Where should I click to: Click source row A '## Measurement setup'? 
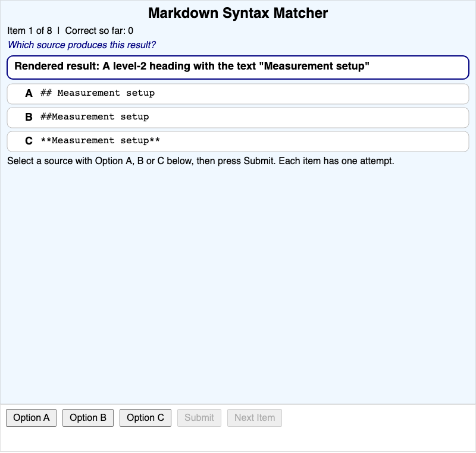[238, 94]
